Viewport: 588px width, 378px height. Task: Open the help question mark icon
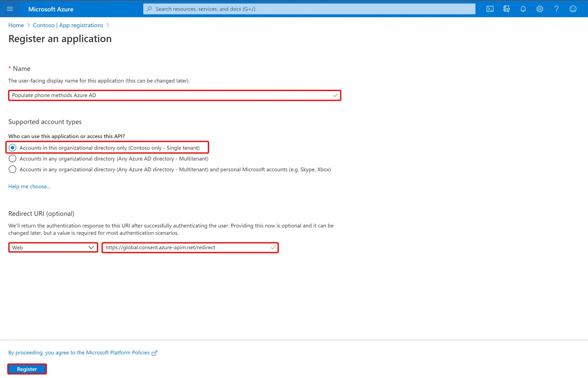(556, 9)
